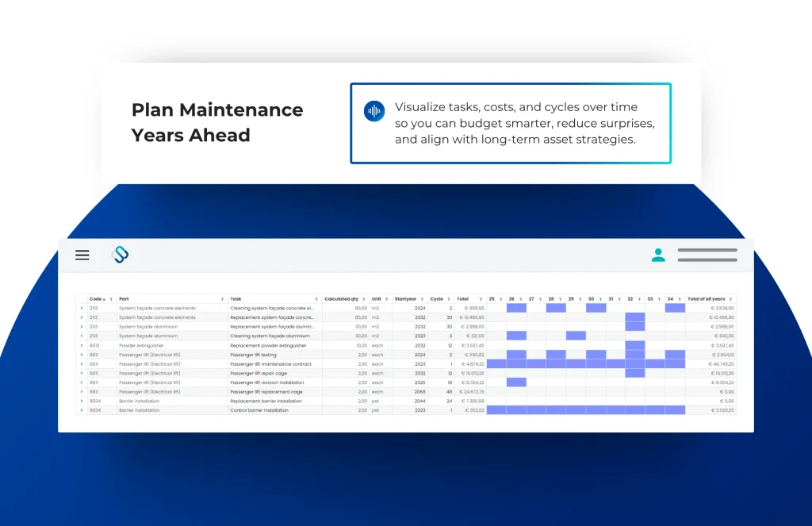Viewport: 812px width, 526px height.
Task: Expand the Powder extinguisher row
Action: click(x=82, y=346)
